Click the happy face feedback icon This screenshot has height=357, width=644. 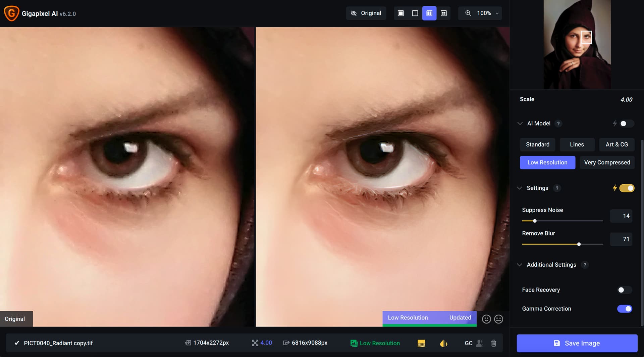[486, 319]
